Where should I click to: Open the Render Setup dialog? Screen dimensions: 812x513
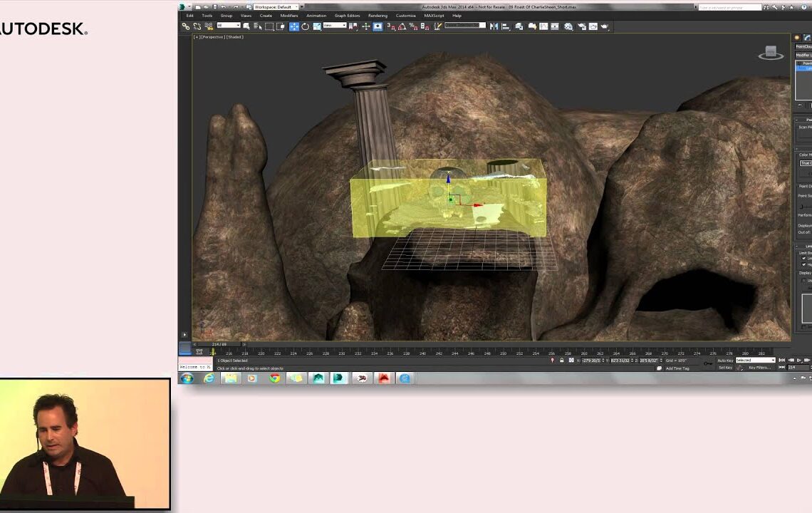[x=582, y=26]
